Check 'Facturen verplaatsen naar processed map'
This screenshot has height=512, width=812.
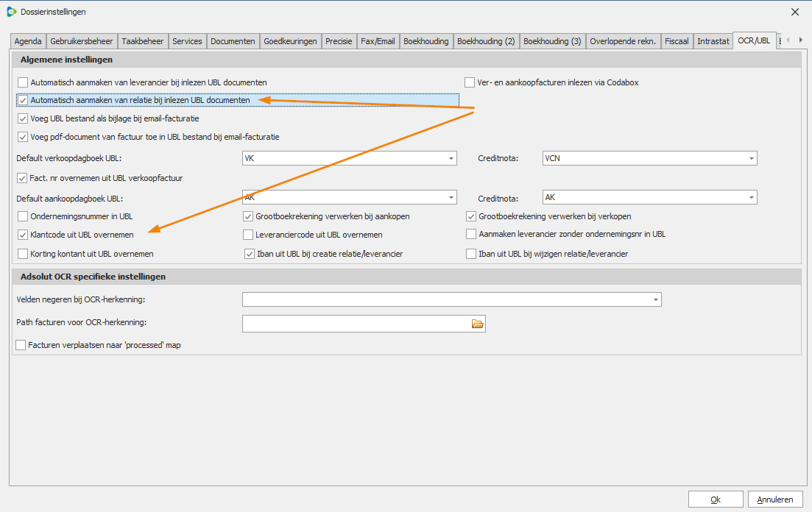(21, 345)
